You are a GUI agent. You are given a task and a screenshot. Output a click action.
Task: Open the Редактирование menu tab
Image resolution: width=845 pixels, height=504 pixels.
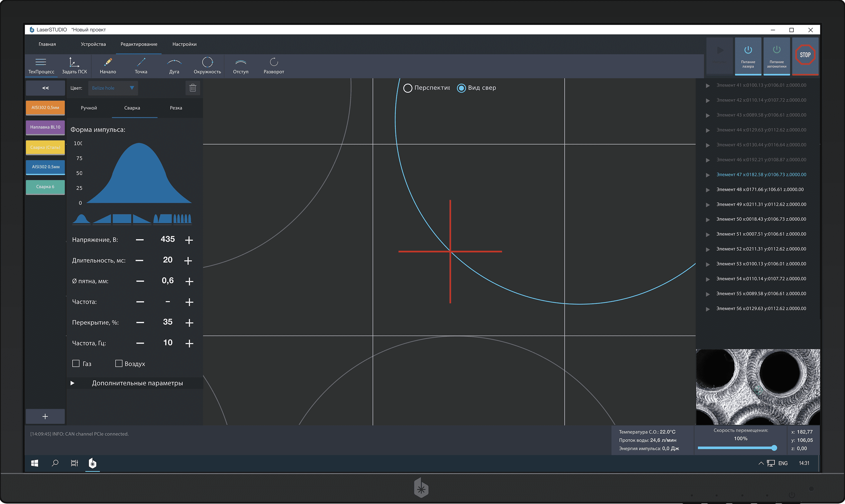[139, 44]
